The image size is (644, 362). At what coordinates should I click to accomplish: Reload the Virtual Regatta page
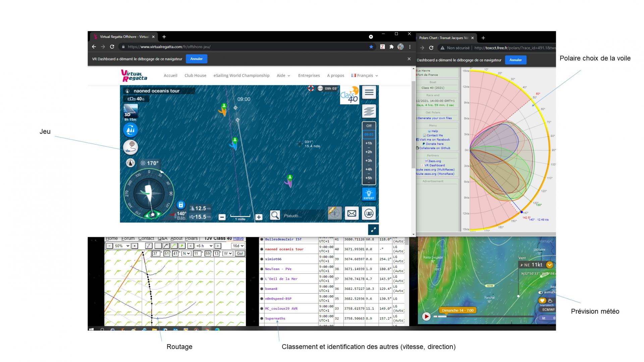(112, 47)
